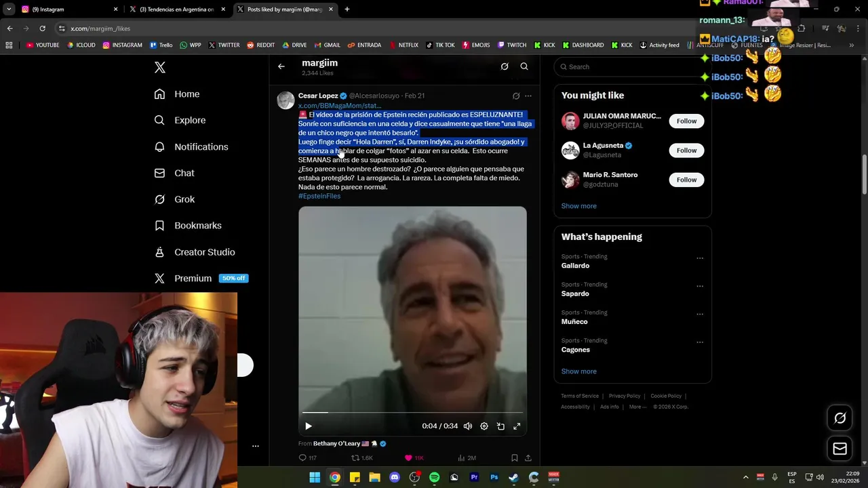
Task: Close the Tendencias en Argentina tab
Action: [x=223, y=9]
